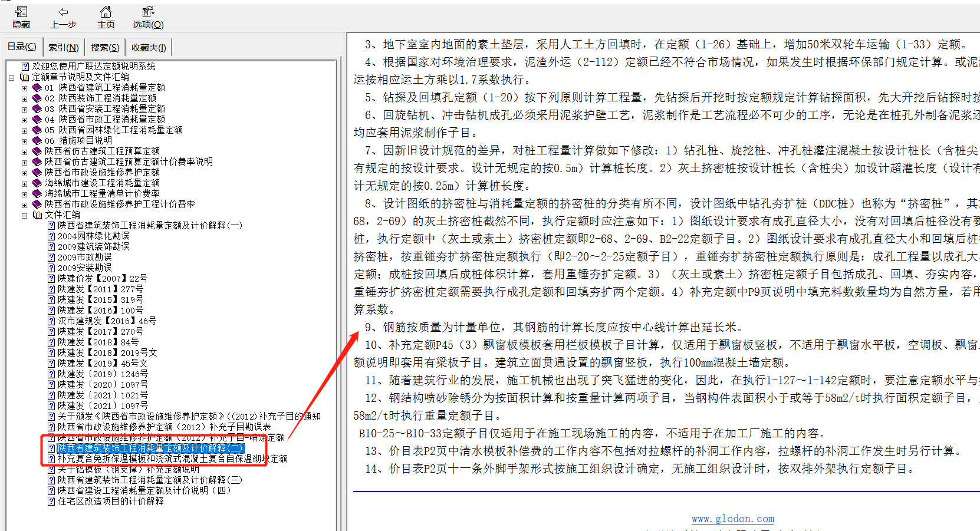Go back with the 上一步 arrow icon
Image resolution: width=980 pixels, height=531 pixels.
[63, 12]
